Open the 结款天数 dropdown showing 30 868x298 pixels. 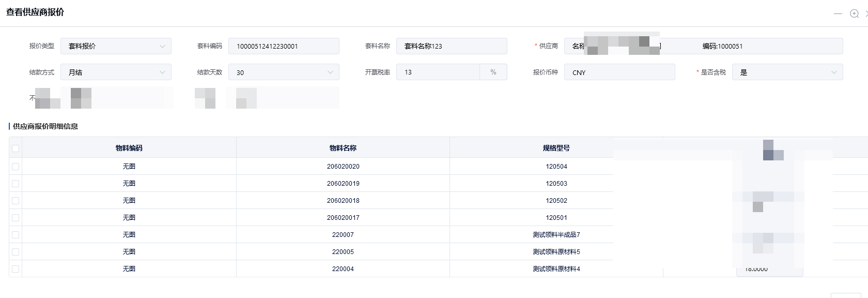(284, 72)
